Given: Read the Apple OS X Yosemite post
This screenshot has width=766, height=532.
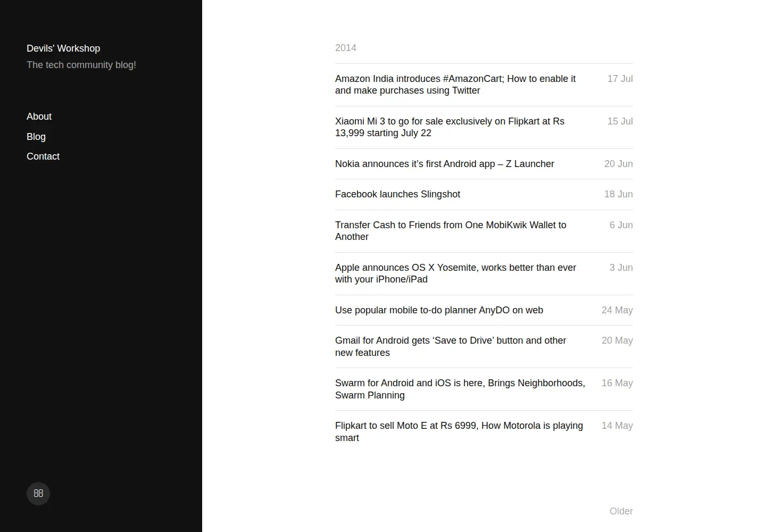Looking at the screenshot, I should pos(455,273).
